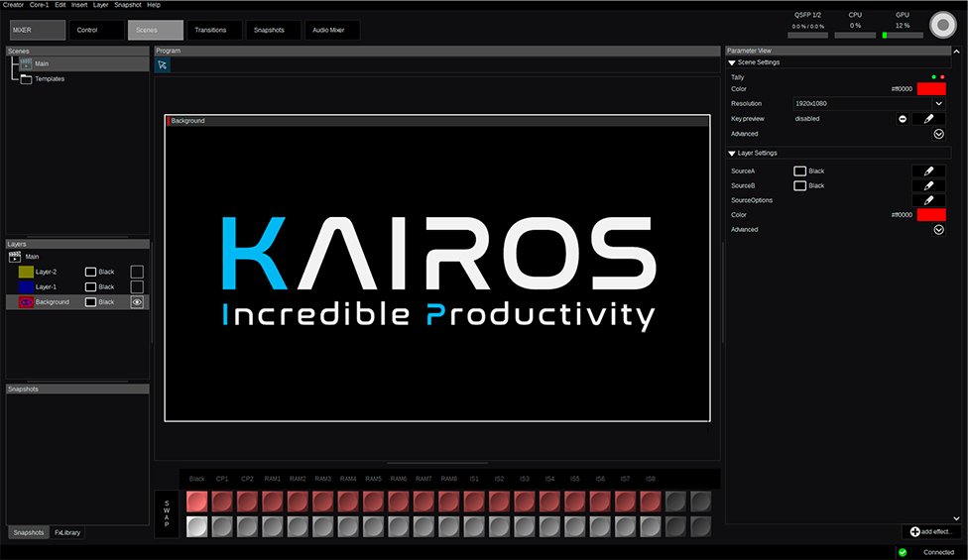This screenshot has height=560, width=968.
Task: Click the Key preview minus button
Action: [903, 118]
